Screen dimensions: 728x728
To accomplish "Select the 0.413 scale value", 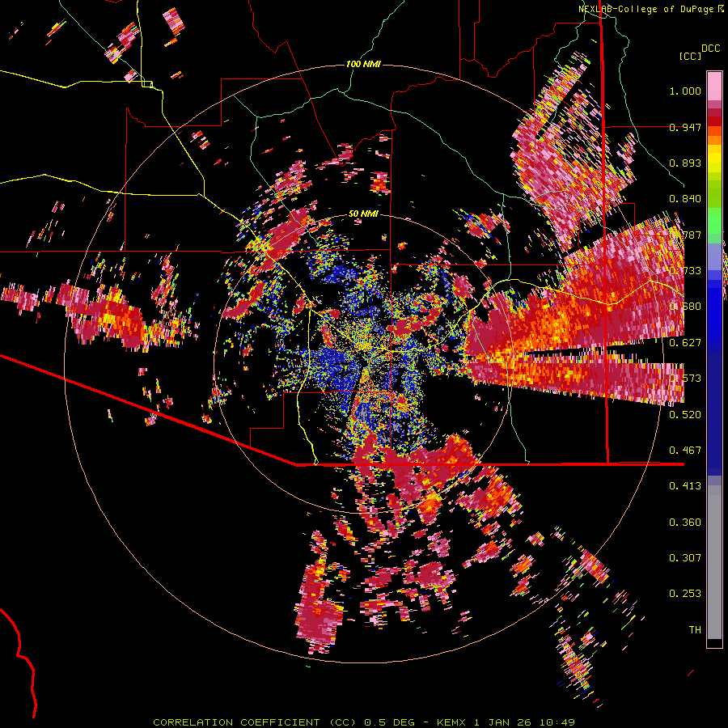I will [685, 486].
